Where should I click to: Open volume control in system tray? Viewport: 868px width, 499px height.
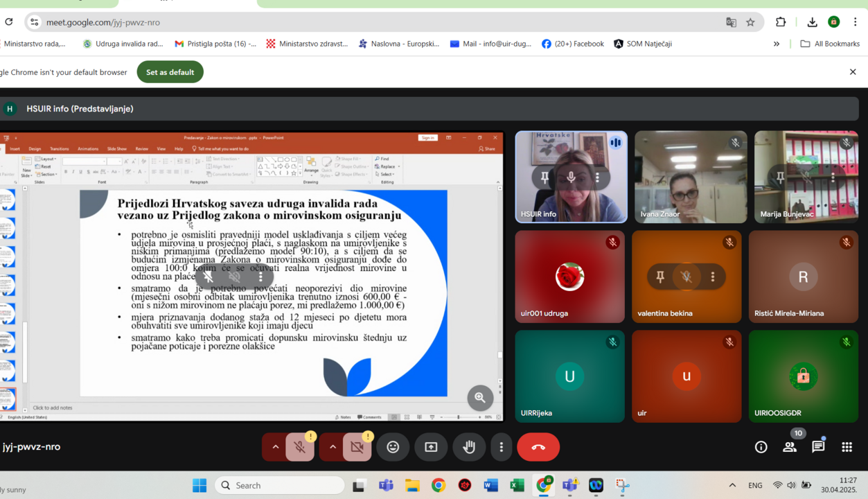791,486
